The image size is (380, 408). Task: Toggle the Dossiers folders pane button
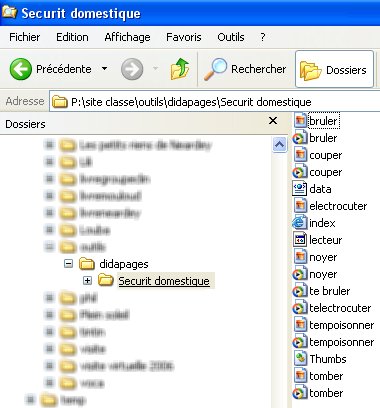point(334,69)
